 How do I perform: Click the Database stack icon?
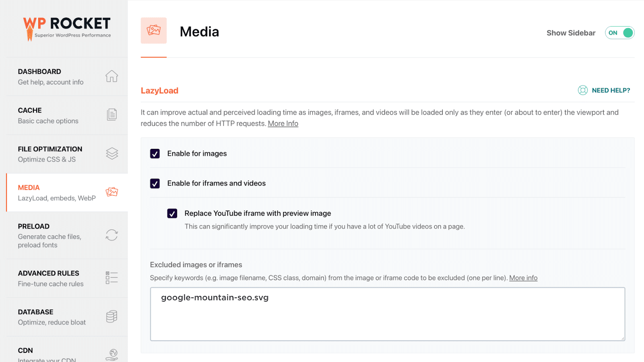coord(111,317)
